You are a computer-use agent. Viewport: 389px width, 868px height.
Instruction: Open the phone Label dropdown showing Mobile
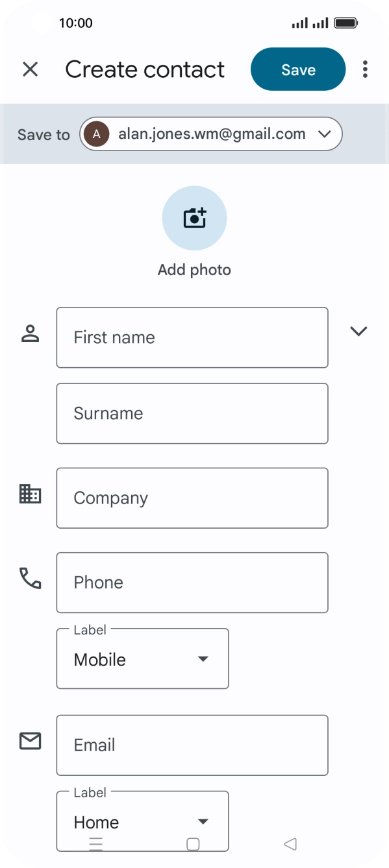[142, 658]
